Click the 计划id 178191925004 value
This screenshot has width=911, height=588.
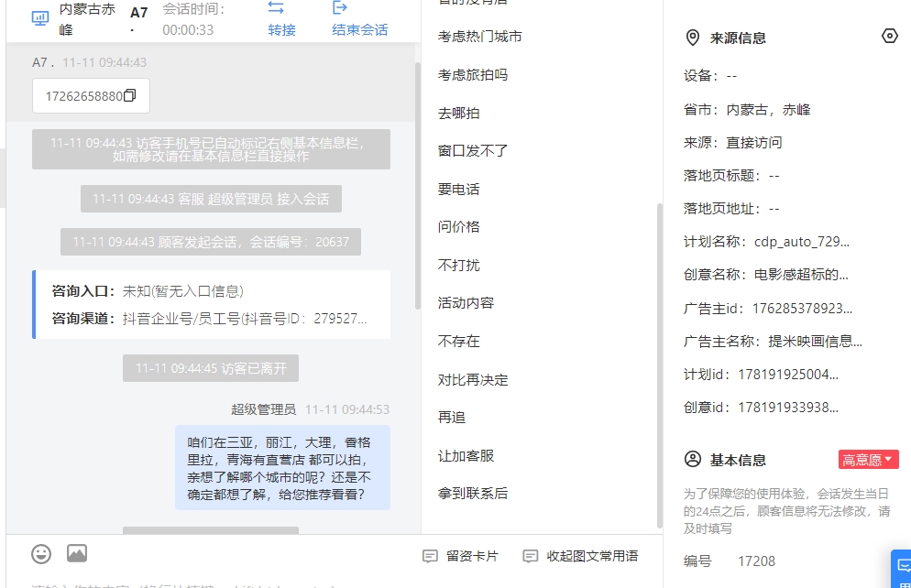pyautogui.click(x=788, y=375)
